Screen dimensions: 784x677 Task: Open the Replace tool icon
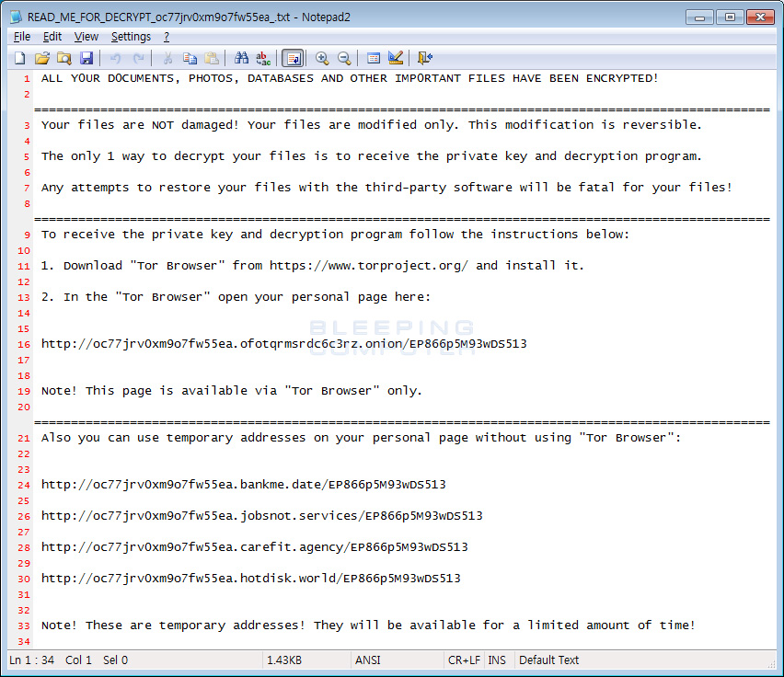(x=263, y=59)
